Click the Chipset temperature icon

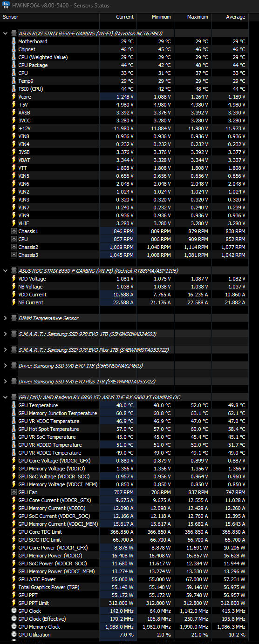(x=14, y=49)
